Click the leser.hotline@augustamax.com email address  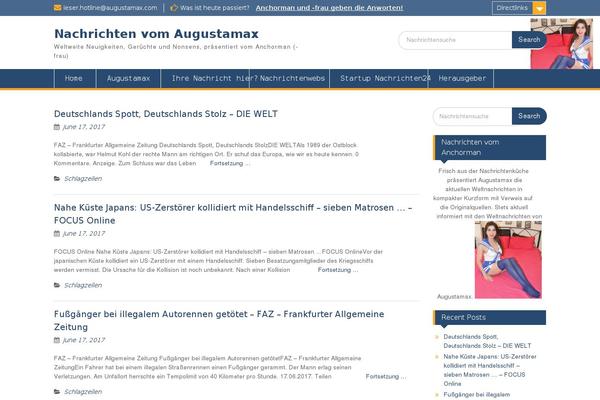pos(110,8)
